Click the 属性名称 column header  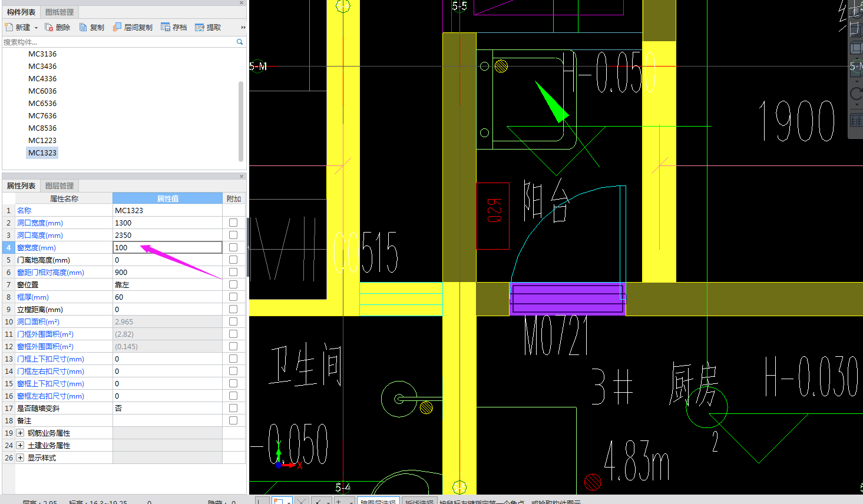[x=64, y=198]
